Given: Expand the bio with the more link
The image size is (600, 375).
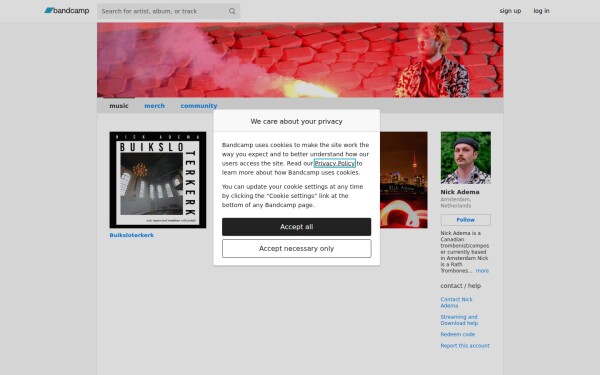Looking at the screenshot, I should click(x=482, y=271).
